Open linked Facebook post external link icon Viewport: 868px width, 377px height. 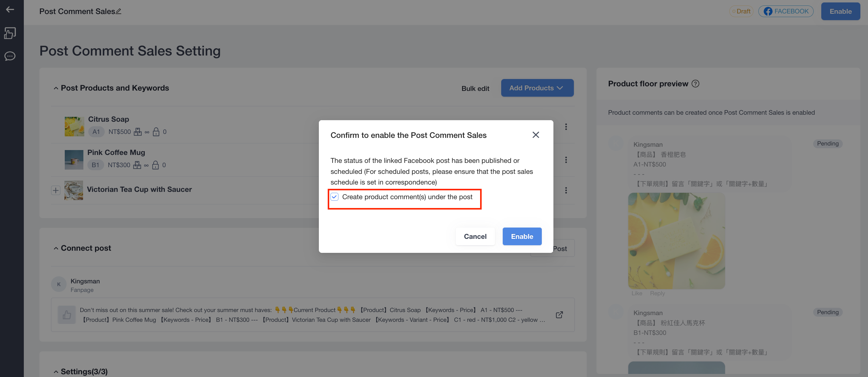559,314
